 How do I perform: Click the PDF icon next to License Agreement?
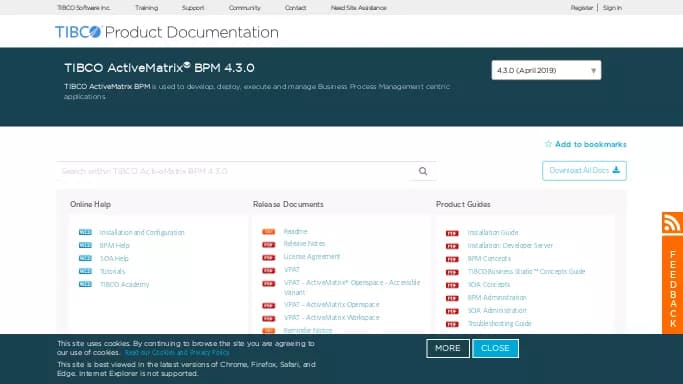[269, 258]
